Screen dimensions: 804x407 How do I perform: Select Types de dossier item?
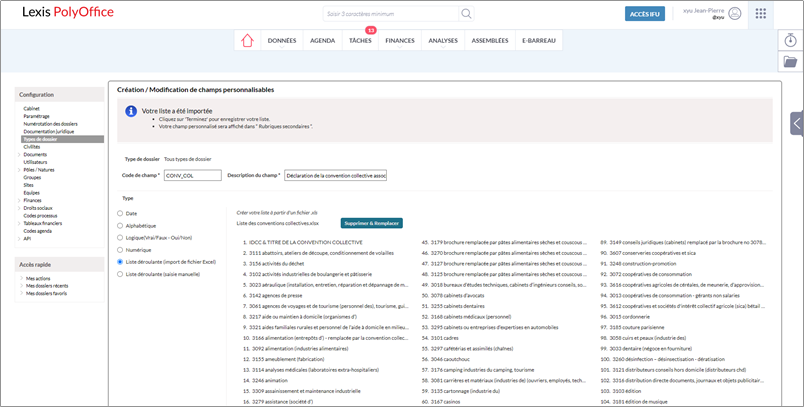63,139
